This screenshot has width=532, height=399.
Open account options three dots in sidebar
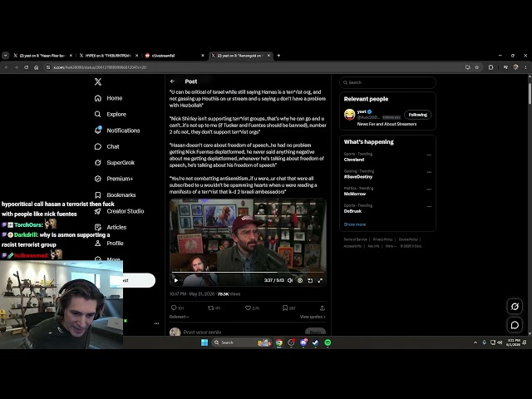(x=156, y=323)
